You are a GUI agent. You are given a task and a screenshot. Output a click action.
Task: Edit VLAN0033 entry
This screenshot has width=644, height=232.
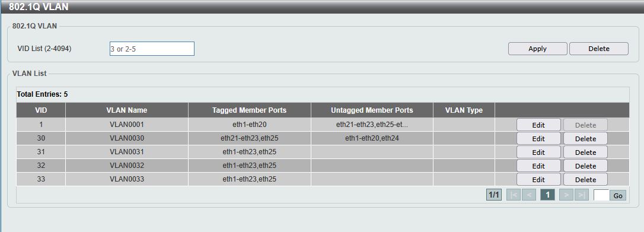[x=538, y=179]
